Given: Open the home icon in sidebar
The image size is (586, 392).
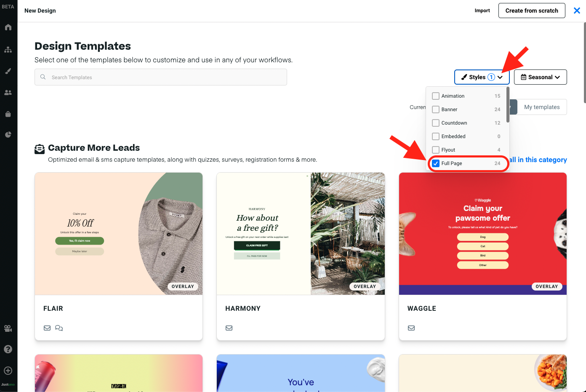Looking at the screenshot, I should (x=8, y=27).
